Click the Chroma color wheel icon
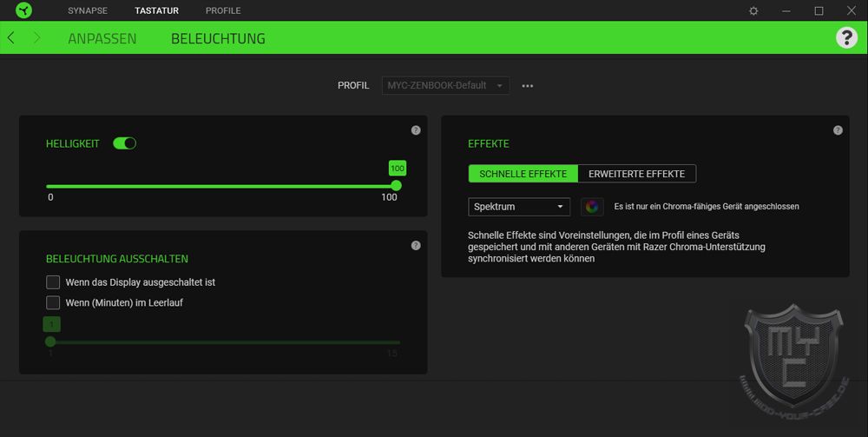 (592, 207)
